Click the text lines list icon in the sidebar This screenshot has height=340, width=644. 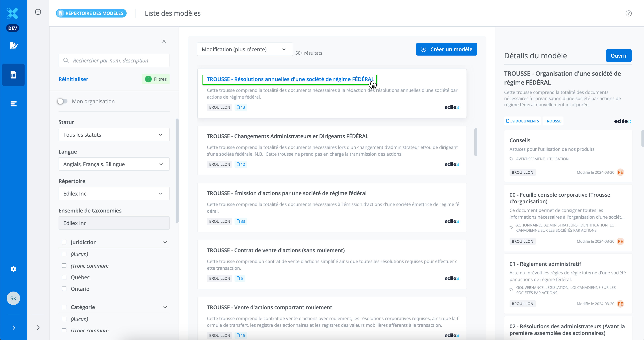(x=14, y=104)
